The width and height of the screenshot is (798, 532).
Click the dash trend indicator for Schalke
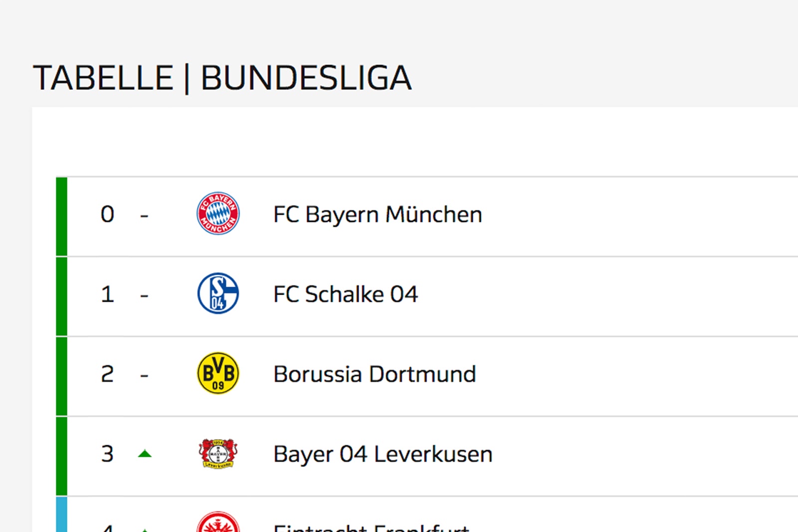coord(144,296)
